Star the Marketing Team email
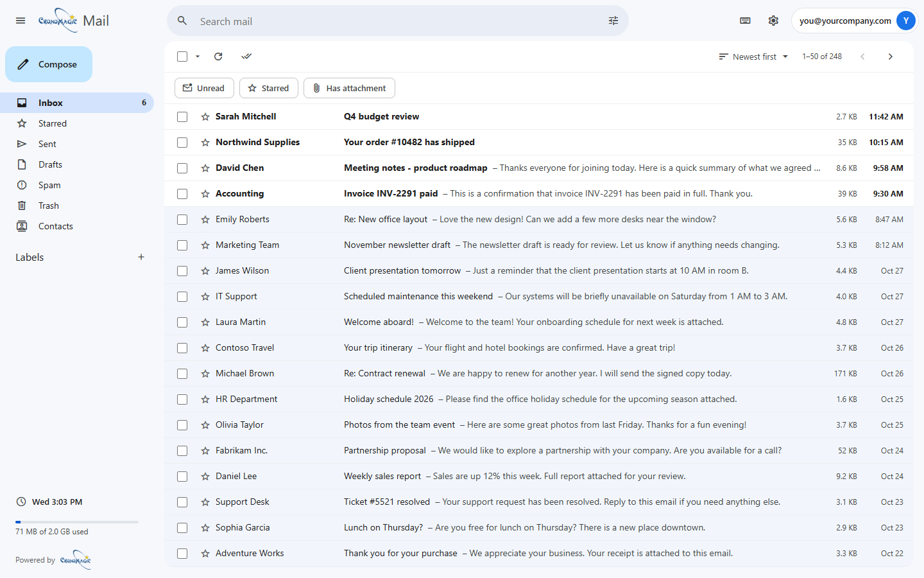The image size is (924, 578). [205, 245]
